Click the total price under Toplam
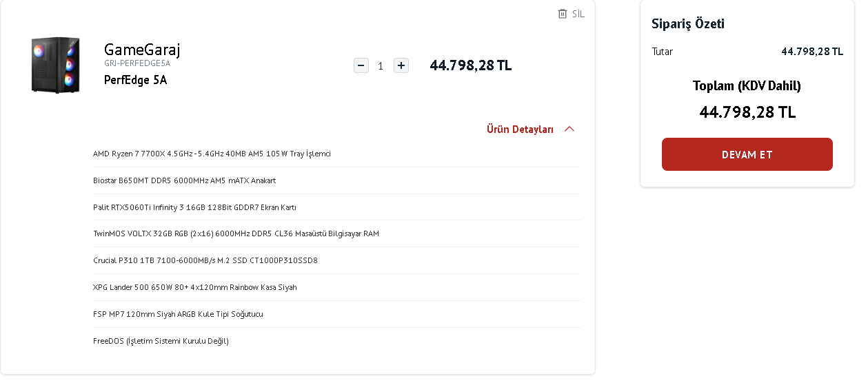The height and width of the screenshot is (385, 868). point(747,112)
